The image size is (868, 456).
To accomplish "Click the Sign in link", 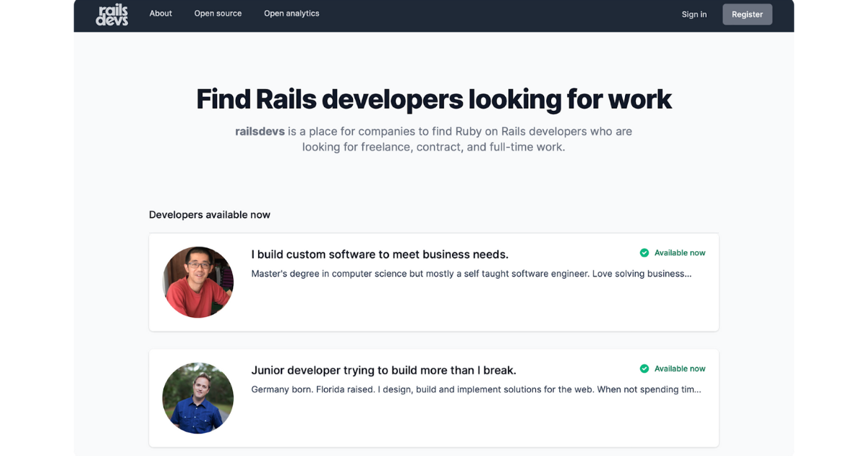I will point(694,14).
